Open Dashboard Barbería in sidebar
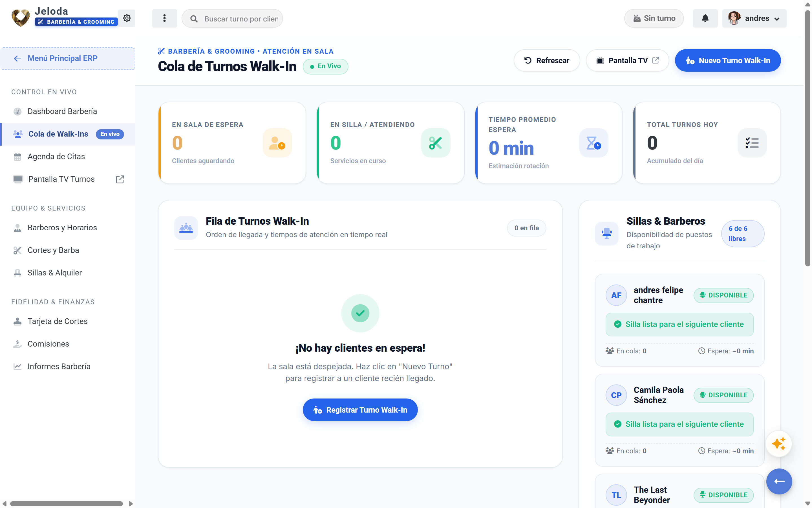The height and width of the screenshot is (508, 812). (68, 111)
